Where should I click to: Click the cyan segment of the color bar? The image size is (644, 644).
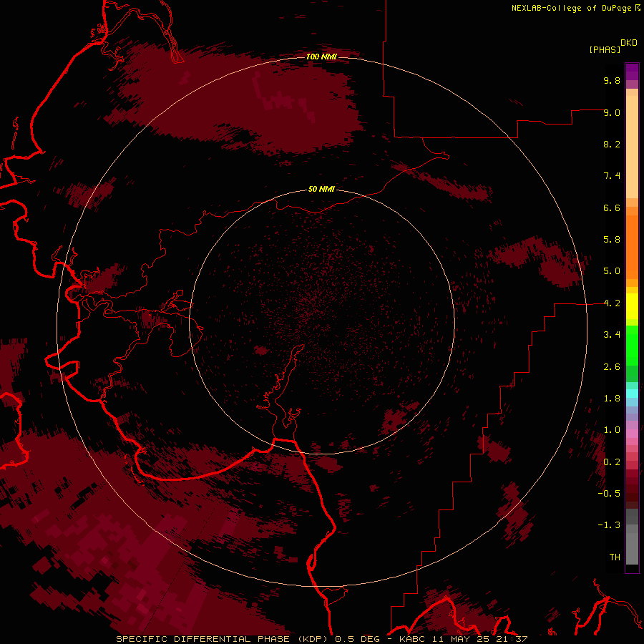pos(632,394)
